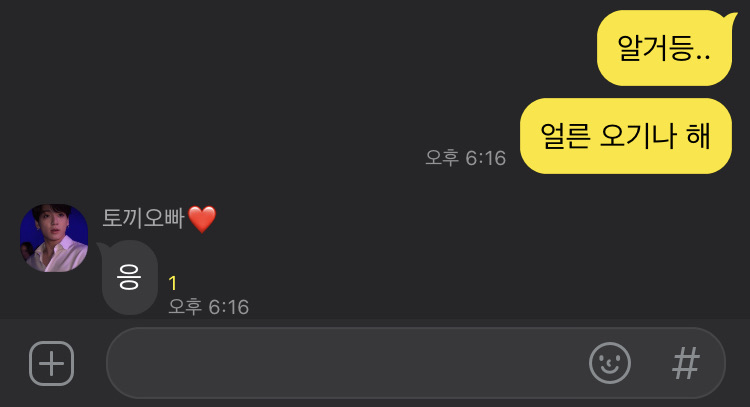Select the 알거등.. message bubble
Image resolution: width=750 pixels, height=407 pixels.
[x=665, y=48]
